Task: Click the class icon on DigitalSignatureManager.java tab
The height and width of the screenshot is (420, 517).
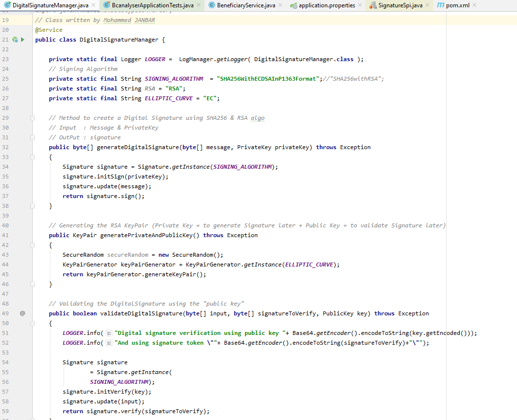Action: 7,5
